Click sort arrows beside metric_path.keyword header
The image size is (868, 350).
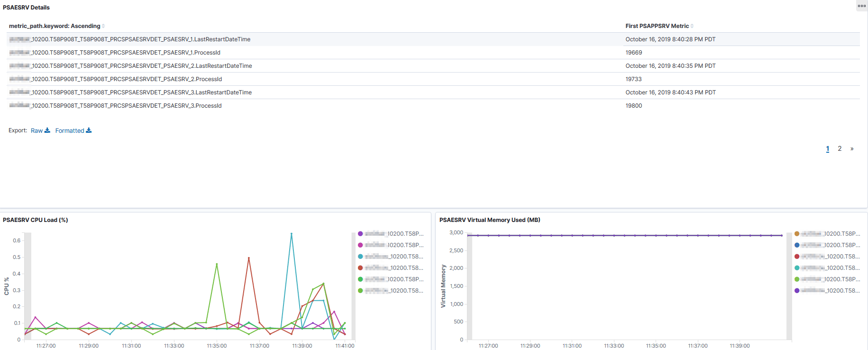tap(103, 26)
